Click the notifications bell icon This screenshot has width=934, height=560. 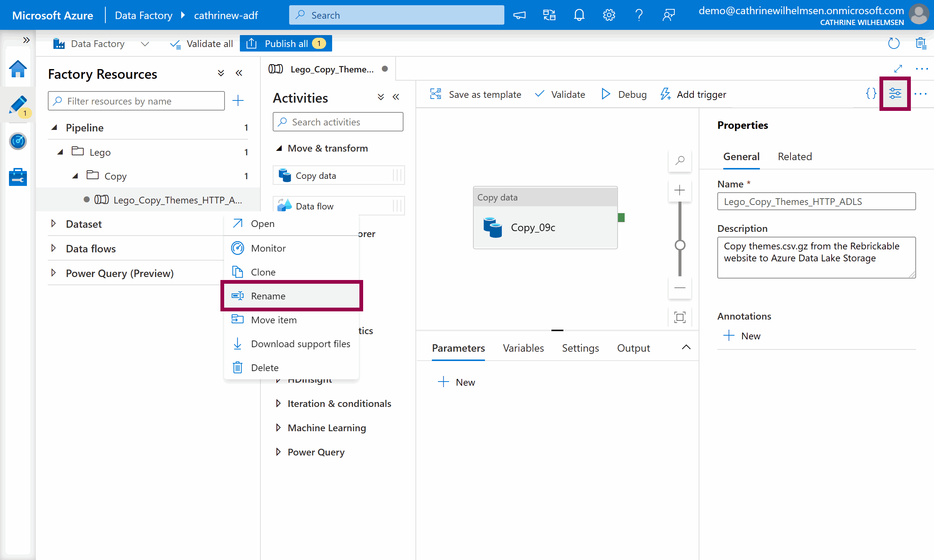(579, 15)
